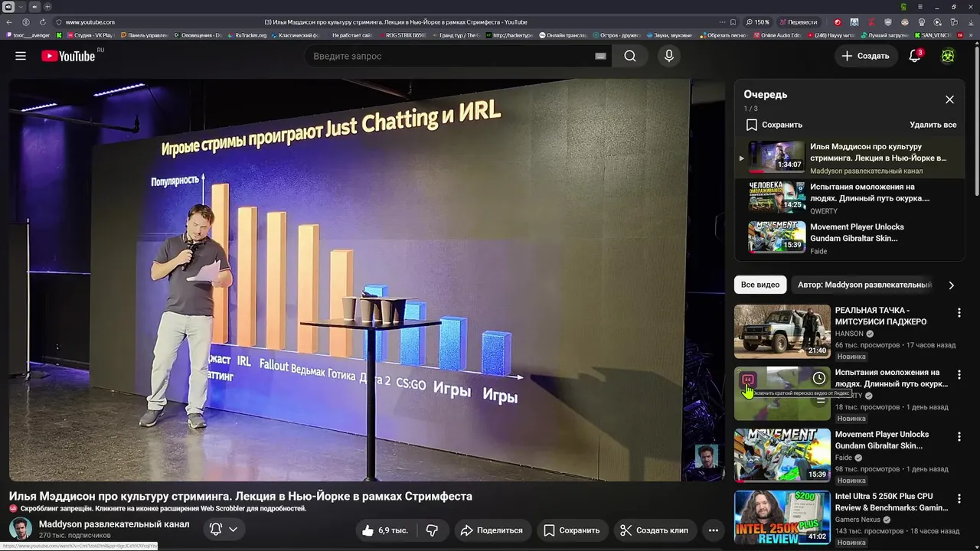Screen dimensions: 980x551
Task: Bookmark this page in address bar
Action: 733,22
